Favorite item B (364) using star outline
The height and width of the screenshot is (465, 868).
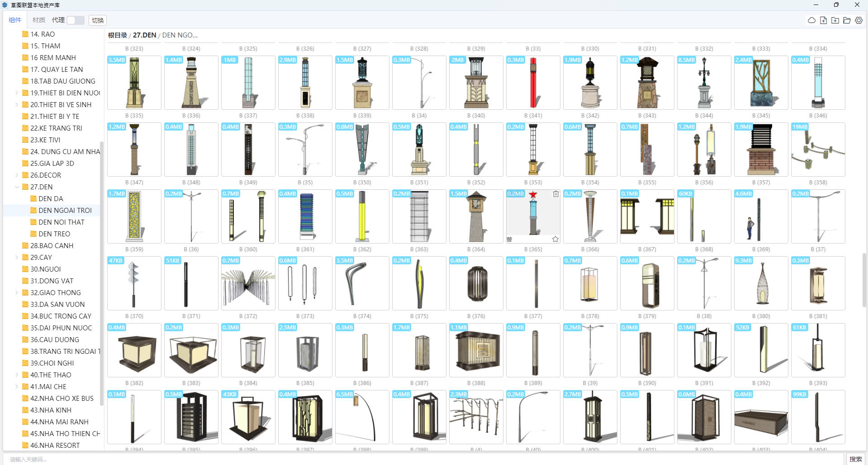pos(555,239)
